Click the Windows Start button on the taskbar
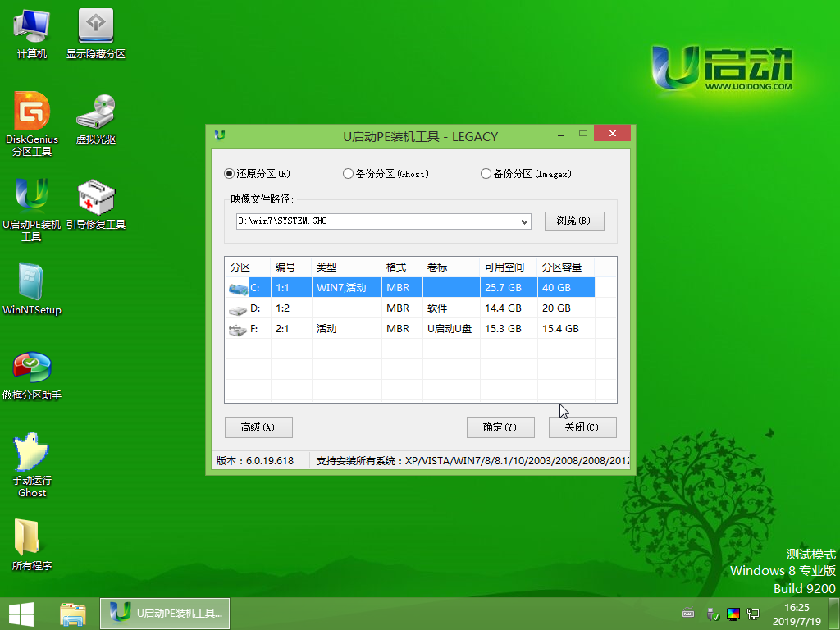The height and width of the screenshot is (630, 840). click(21, 614)
